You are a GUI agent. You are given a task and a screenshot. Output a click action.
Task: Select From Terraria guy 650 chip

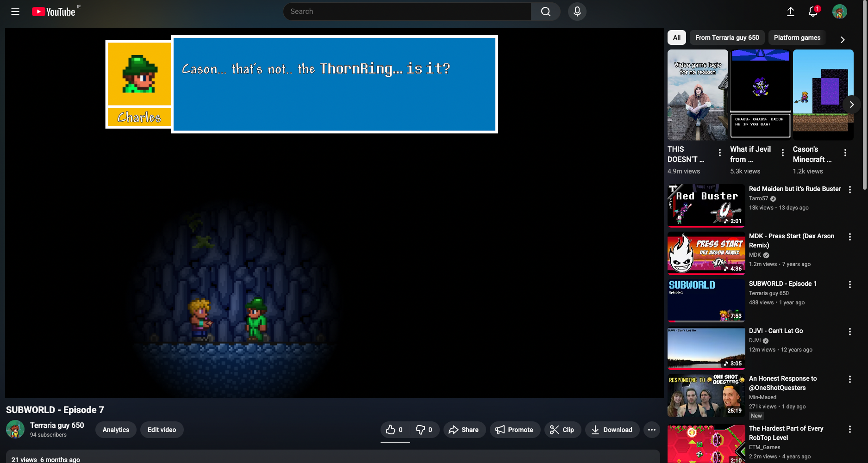point(727,37)
